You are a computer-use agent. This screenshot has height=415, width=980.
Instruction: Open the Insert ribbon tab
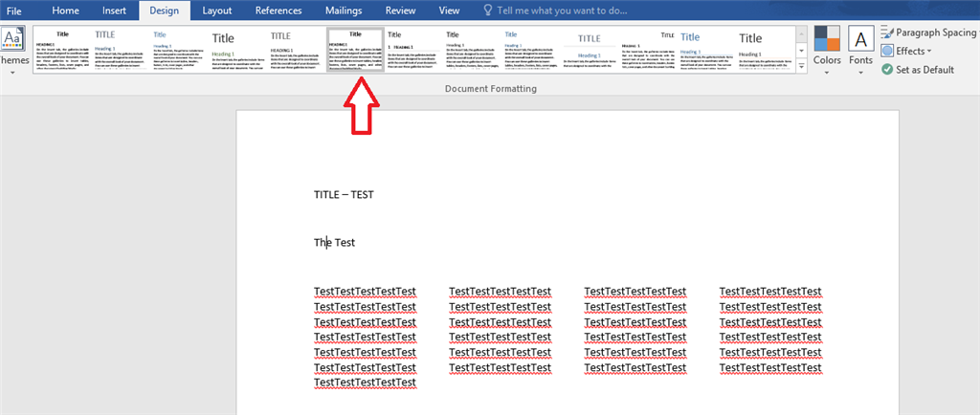pyautogui.click(x=114, y=11)
